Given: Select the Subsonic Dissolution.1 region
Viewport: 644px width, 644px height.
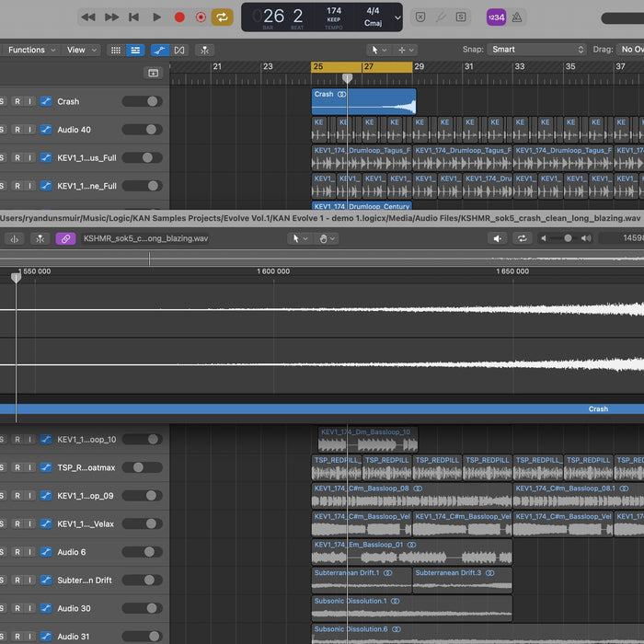Looking at the screenshot, I should (412, 608).
